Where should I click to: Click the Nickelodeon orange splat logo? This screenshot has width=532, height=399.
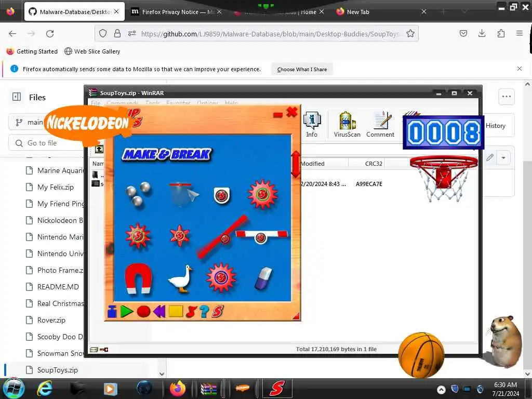point(88,123)
